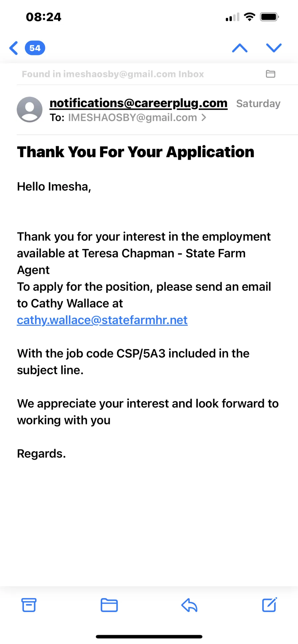Tap the Saturday date label
Image resolution: width=298 pixels, height=644 pixels.
pos(258,104)
